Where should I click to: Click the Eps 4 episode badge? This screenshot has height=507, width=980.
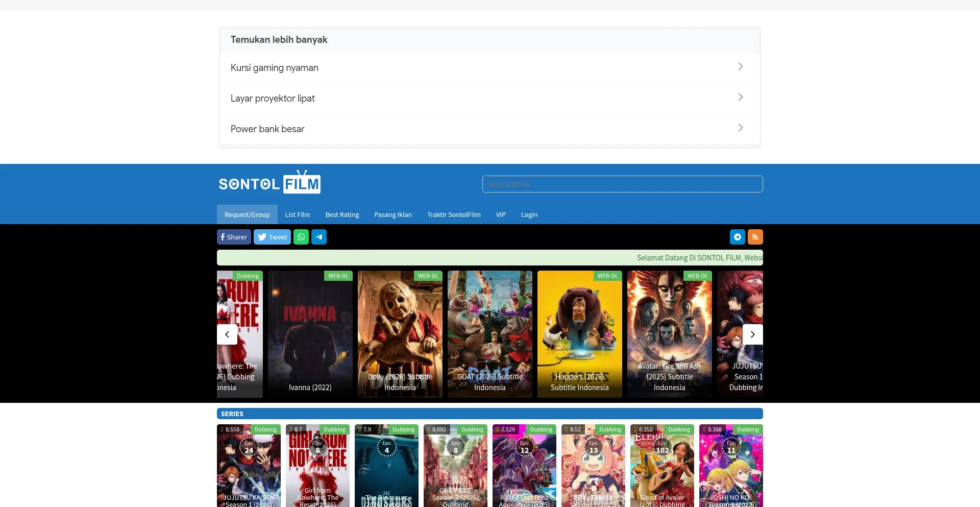click(x=386, y=447)
